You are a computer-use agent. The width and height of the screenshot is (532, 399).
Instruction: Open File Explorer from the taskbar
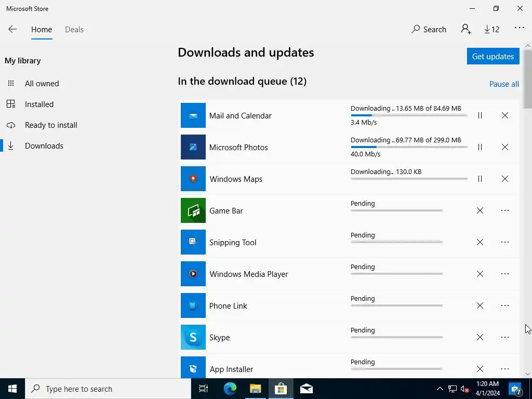point(256,389)
